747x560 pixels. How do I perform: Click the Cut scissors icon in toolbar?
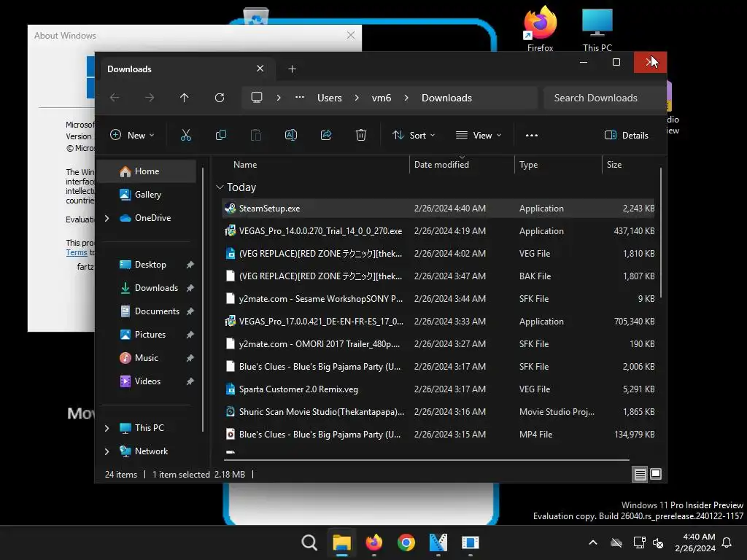(x=186, y=135)
